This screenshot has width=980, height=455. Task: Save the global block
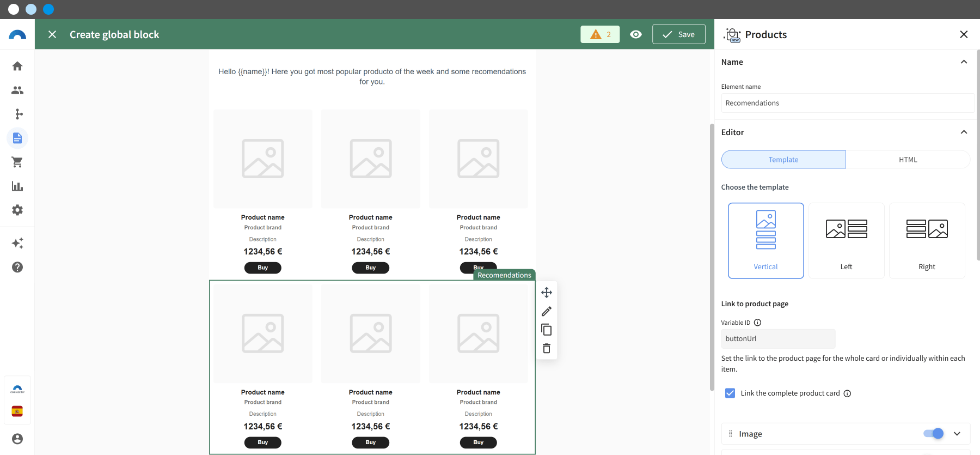point(679,34)
